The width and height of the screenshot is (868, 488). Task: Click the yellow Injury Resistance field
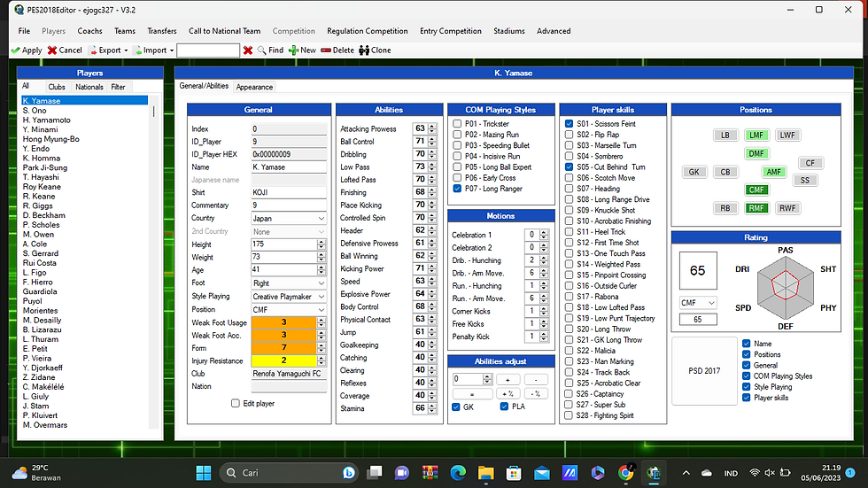(284, 360)
